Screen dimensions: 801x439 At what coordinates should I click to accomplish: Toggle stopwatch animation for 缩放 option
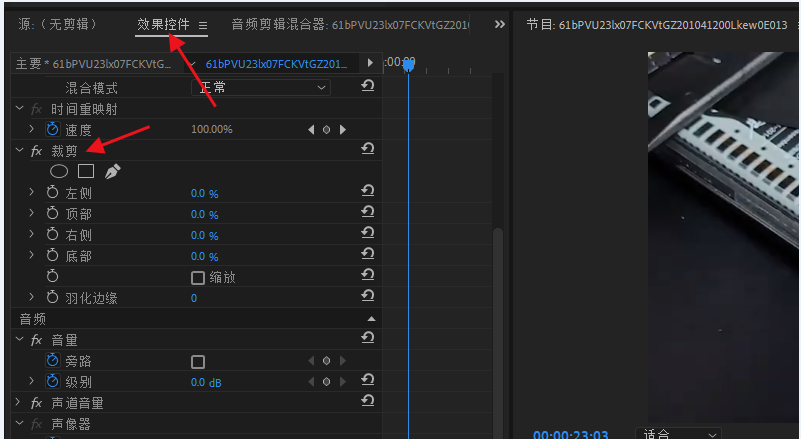click(x=53, y=276)
